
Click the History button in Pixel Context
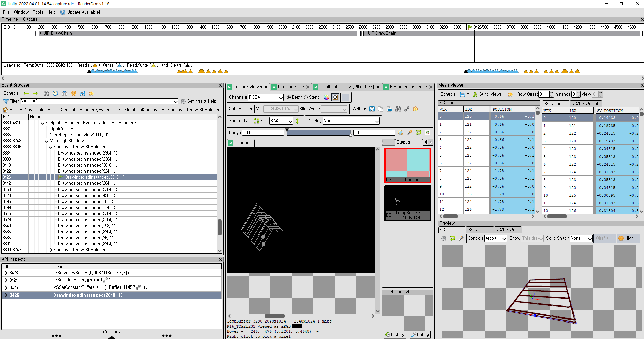pos(395,334)
